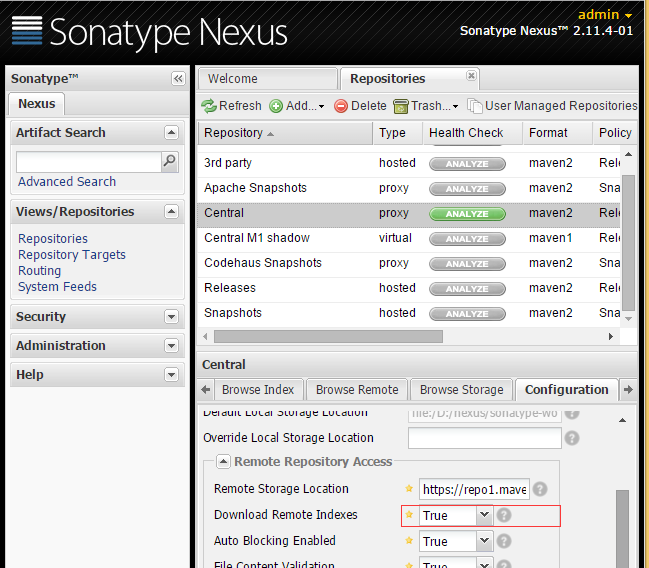Click the green ANALYZE button for Central

coord(467,214)
